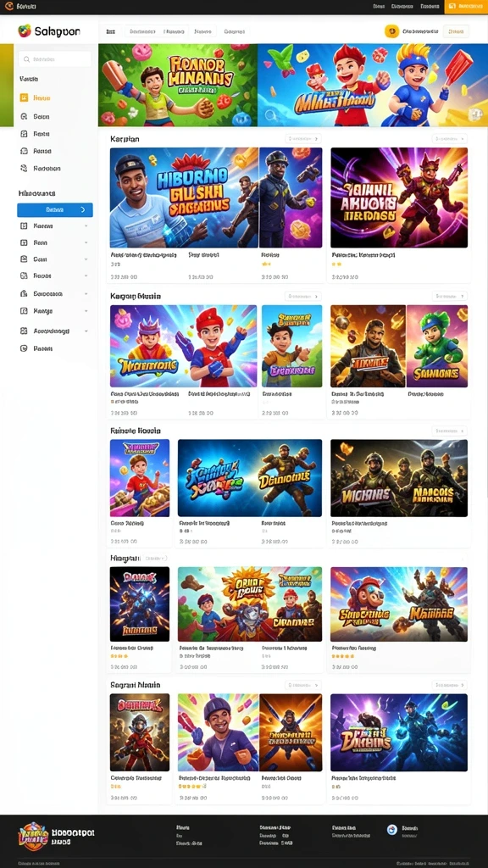Click into the sidebar search field

click(x=55, y=59)
